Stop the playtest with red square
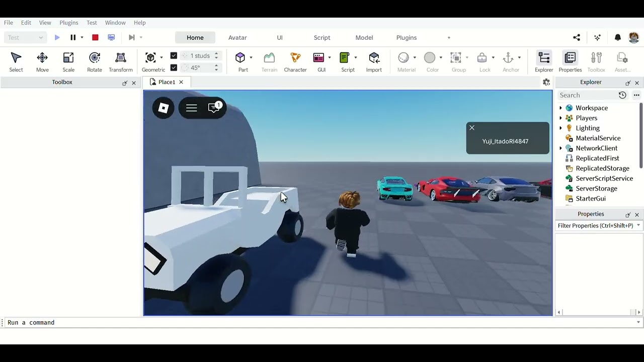The image size is (644, 362). pyautogui.click(x=95, y=38)
